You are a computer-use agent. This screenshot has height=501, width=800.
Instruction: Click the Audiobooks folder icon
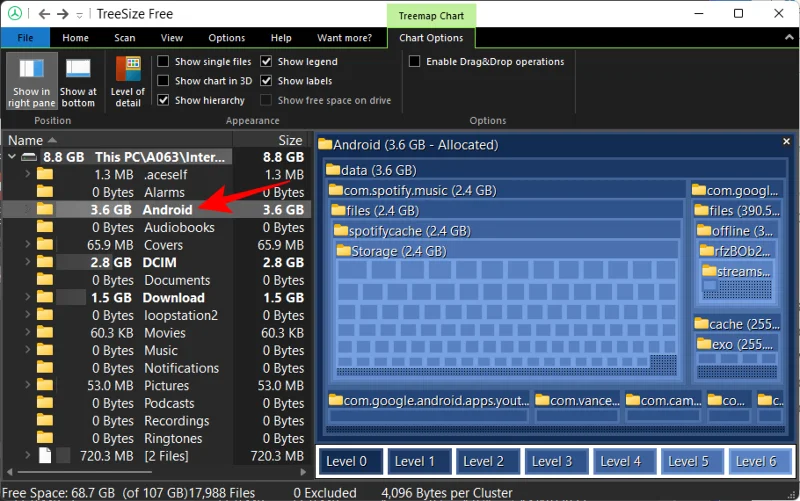pos(45,227)
